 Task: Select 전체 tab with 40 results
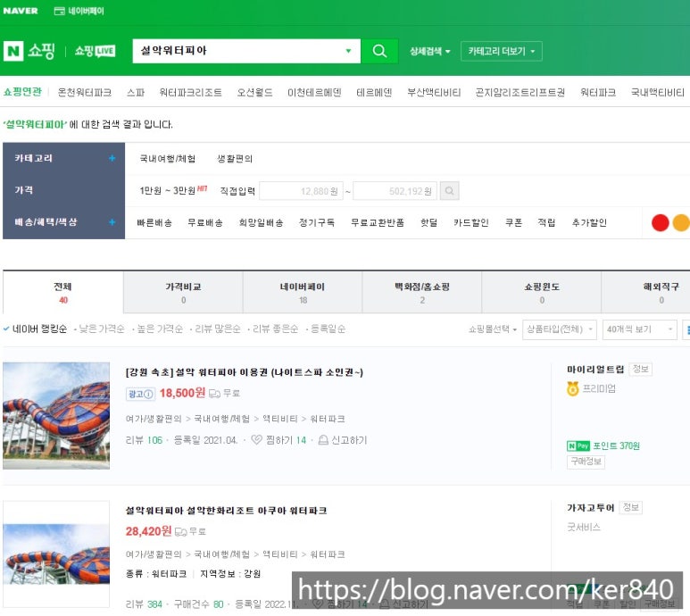tap(62, 293)
